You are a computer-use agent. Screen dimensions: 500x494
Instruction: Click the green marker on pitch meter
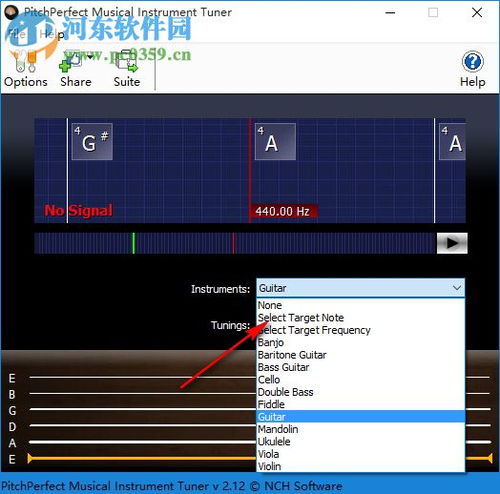134,243
